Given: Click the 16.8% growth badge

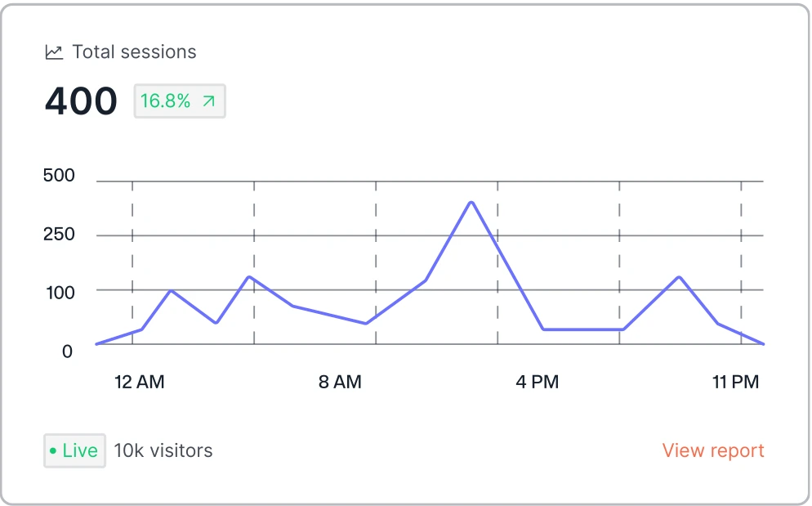Looking at the screenshot, I should point(179,101).
